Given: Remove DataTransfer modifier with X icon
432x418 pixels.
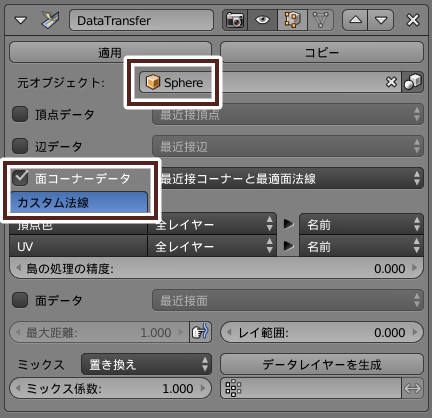Looking at the screenshot, I should [413, 20].
